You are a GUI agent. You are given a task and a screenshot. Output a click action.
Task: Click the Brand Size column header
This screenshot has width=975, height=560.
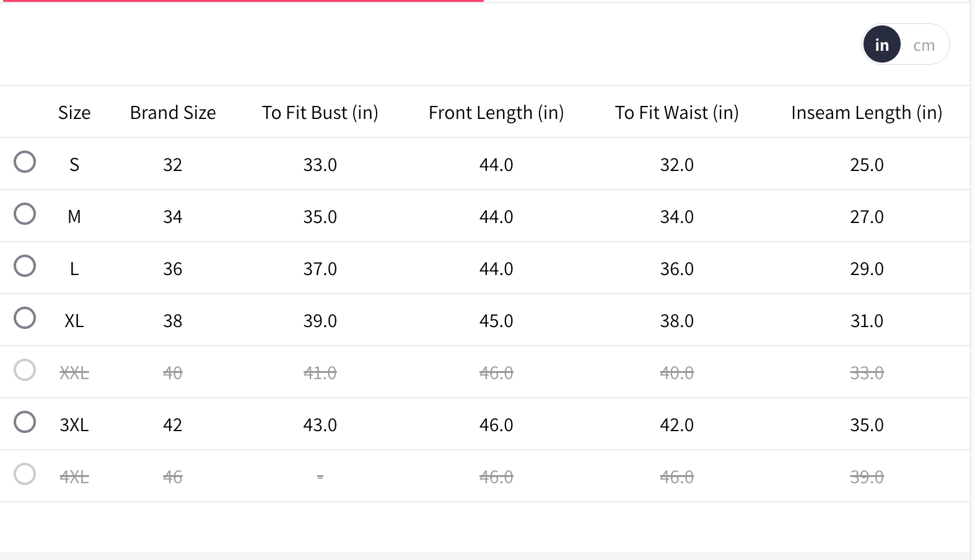(x=173, y=113)
